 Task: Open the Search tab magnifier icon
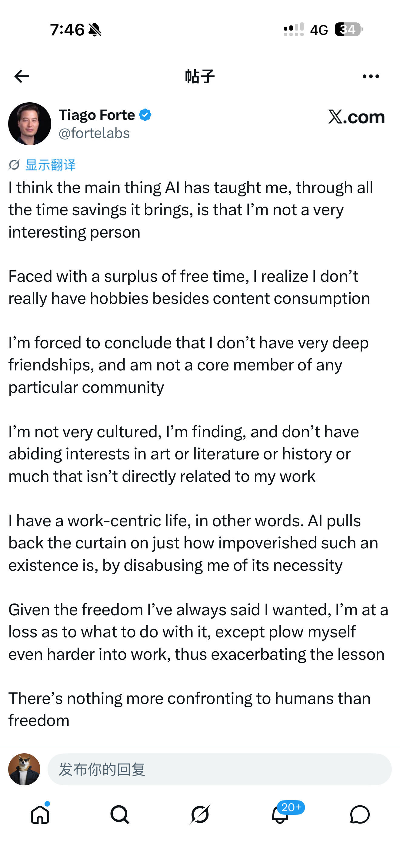120,814
